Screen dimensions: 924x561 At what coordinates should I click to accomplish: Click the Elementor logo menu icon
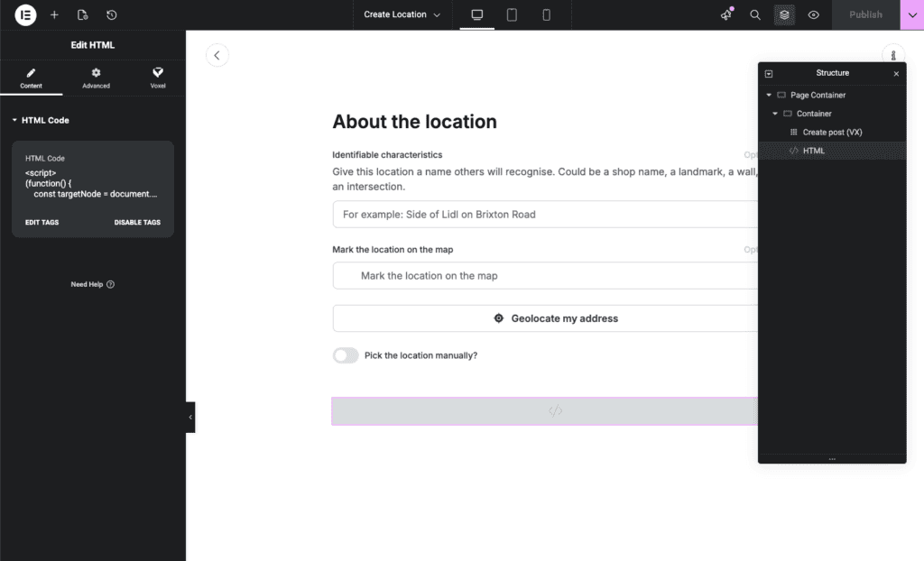pos(25,14)
